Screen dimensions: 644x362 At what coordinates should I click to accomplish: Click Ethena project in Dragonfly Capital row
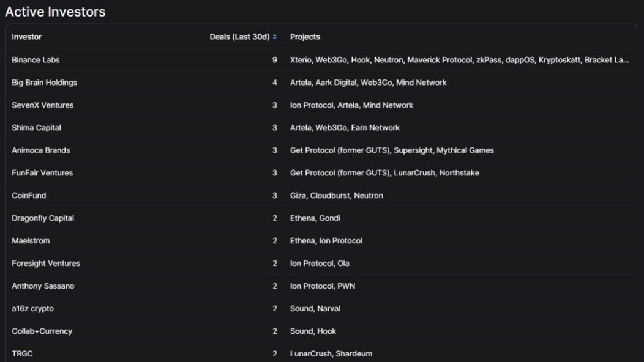[x=302, y=218]
